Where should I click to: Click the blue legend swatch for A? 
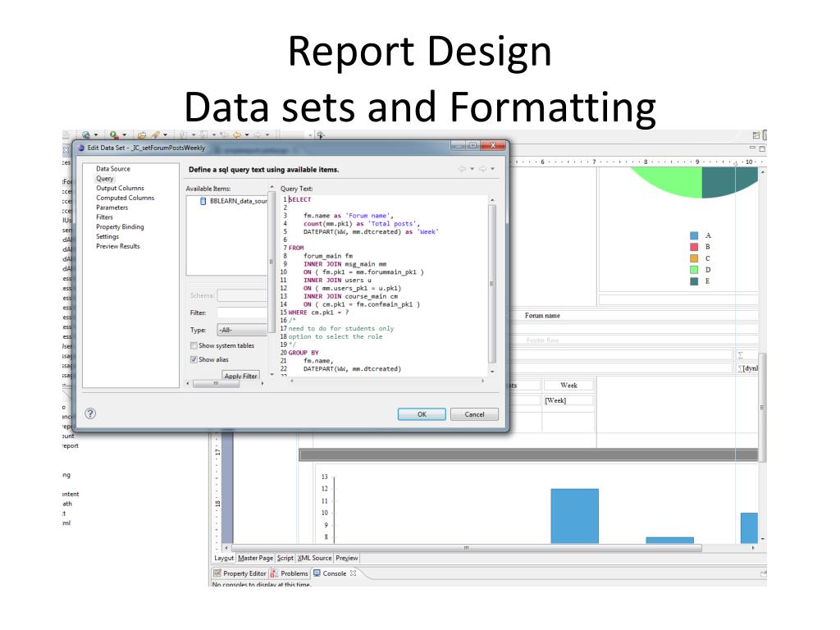tap(694, 235)
